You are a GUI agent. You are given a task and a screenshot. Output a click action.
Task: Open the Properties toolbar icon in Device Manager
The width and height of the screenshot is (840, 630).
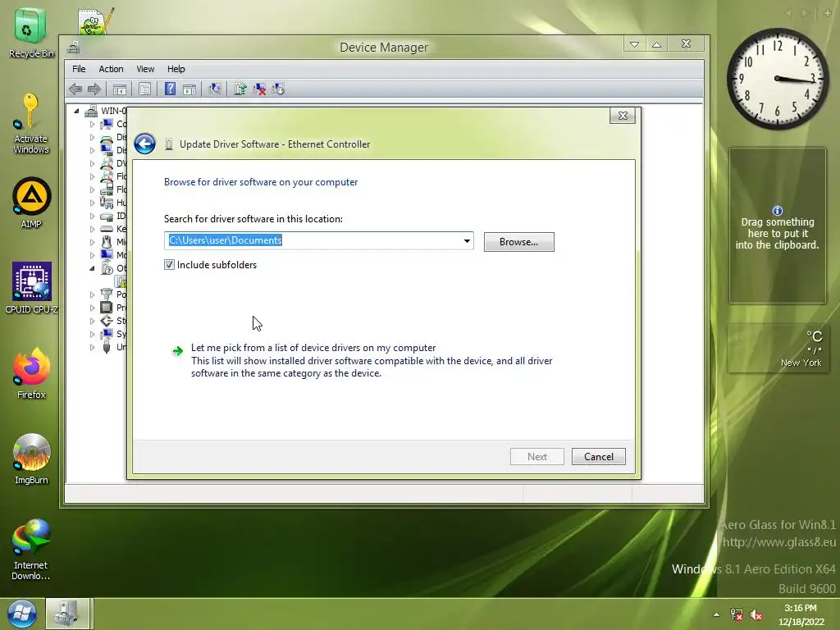(144, 89)
